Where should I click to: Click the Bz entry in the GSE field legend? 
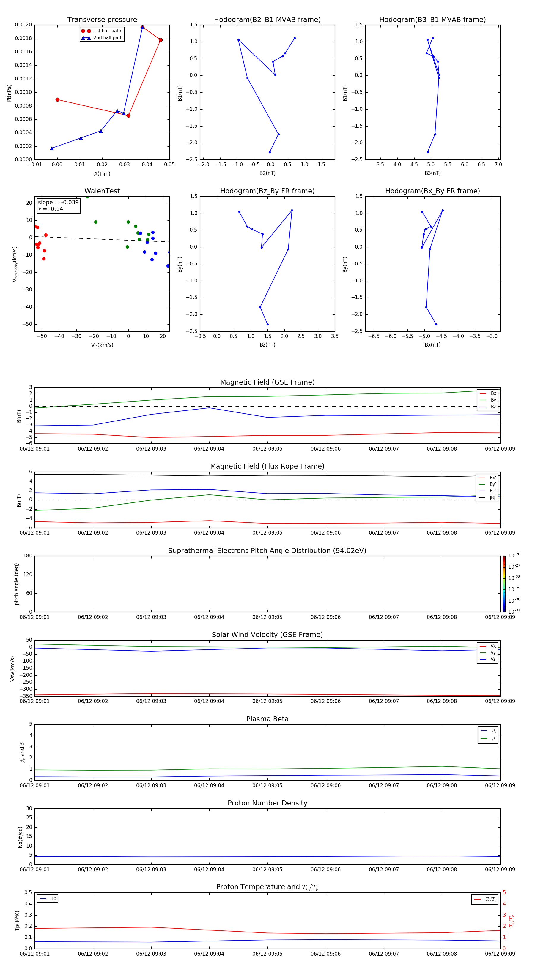(488, 407)
